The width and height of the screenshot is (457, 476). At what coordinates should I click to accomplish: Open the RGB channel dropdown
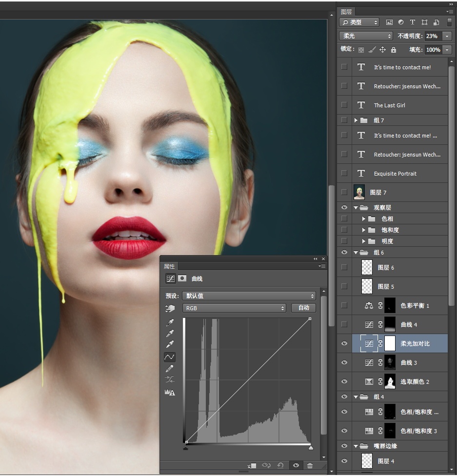point(234,308)
